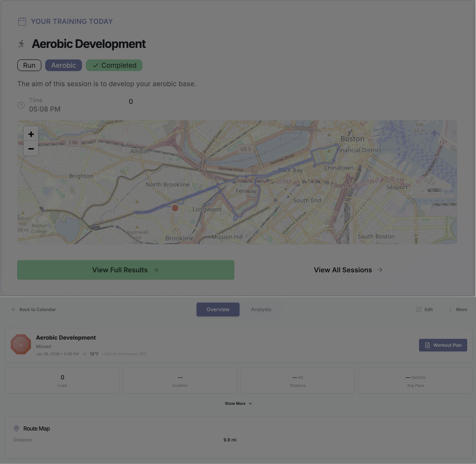Click the Completed status badge
Viewport: 476px width, 464px height.
tap(114, 65)
